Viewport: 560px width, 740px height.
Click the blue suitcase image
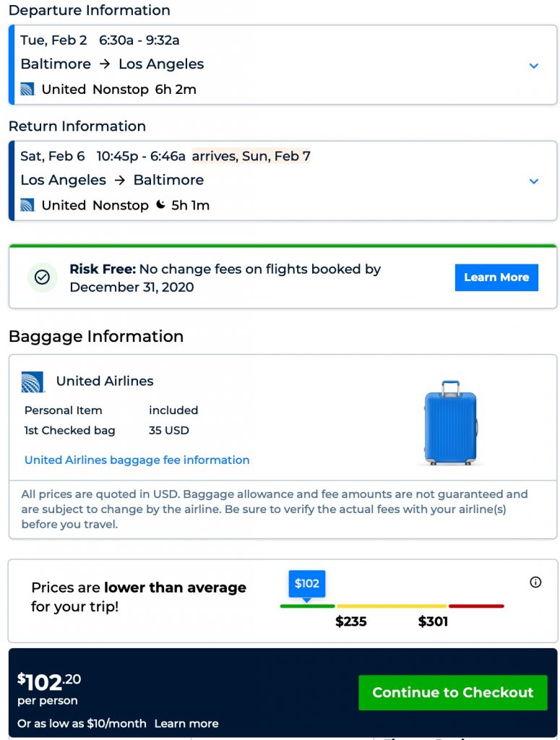(x=450, y=422)
